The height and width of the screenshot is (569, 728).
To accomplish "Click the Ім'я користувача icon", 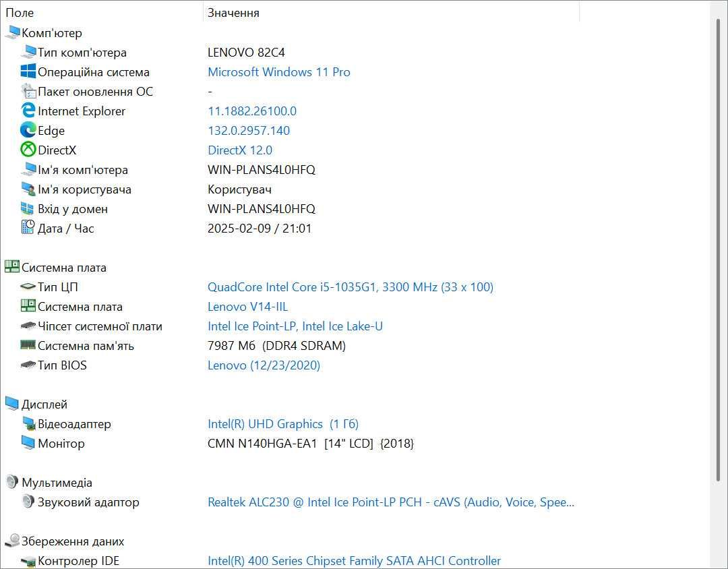I will [x=28, y=189].
